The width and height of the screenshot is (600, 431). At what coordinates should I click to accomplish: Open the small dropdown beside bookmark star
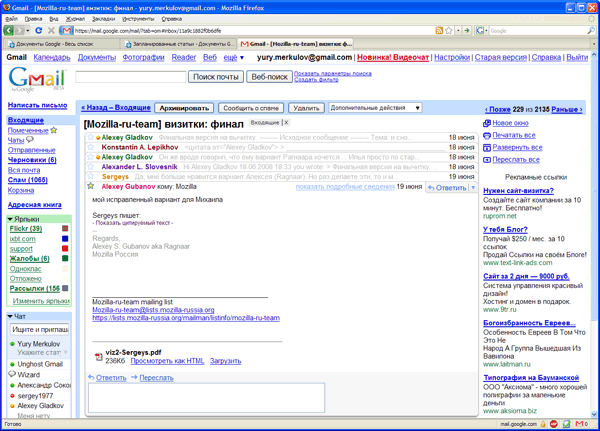point(458,31)
